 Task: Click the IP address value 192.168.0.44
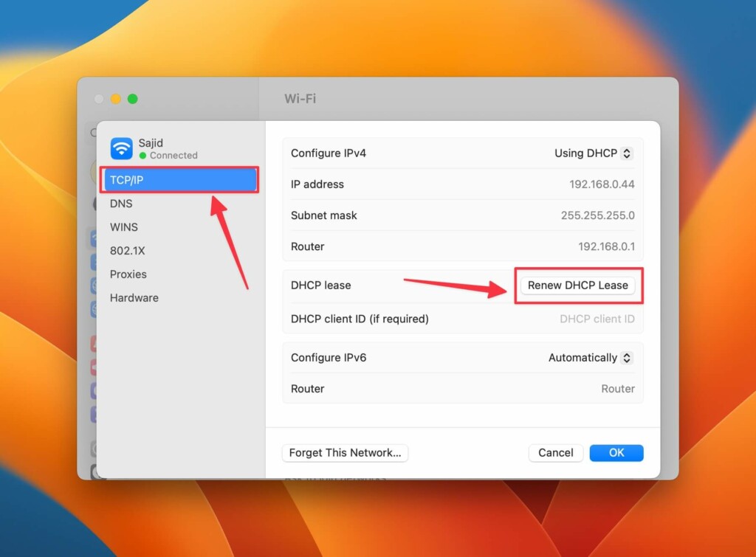[602, 184]
